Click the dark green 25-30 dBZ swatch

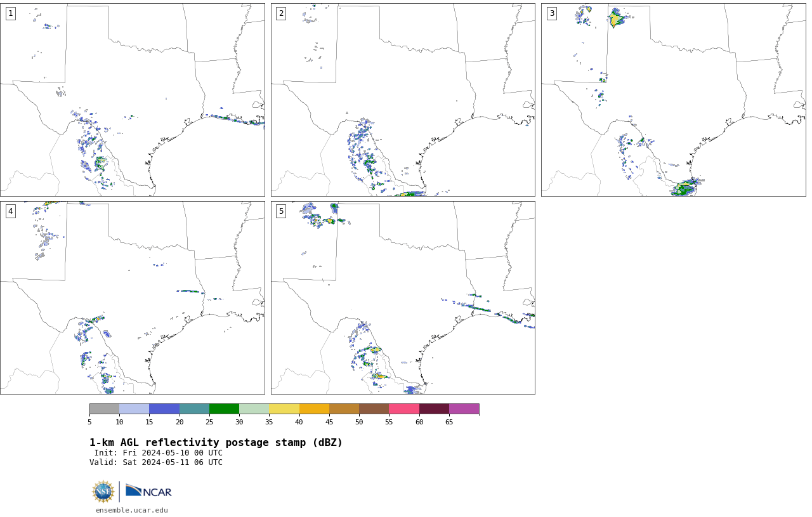pos(225,409)
